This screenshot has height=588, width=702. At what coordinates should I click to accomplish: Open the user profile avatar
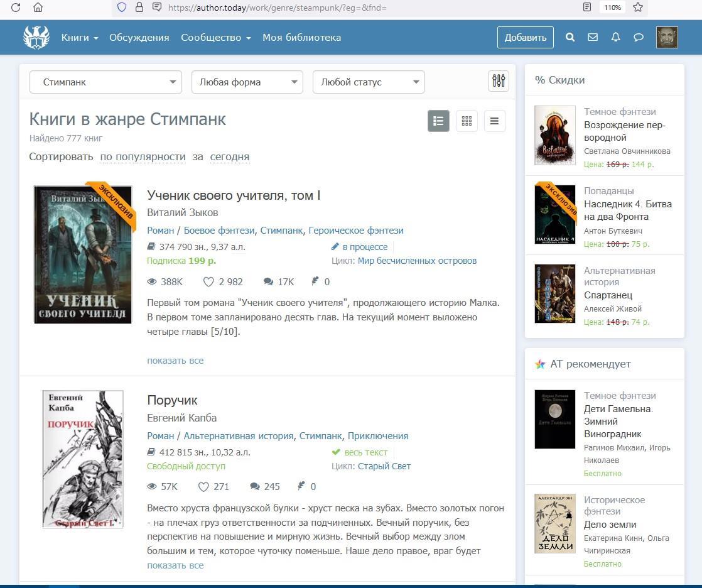click(x=667, y=37)
